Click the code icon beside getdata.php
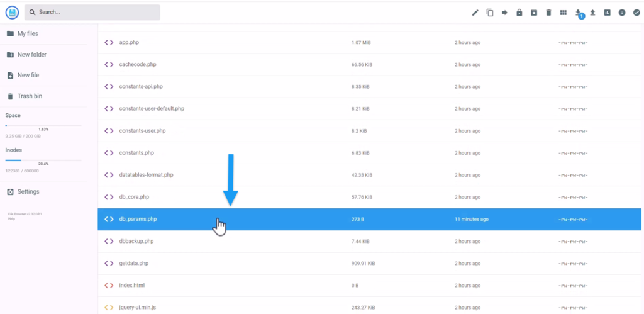644x314 pixels. pos(109,264)
